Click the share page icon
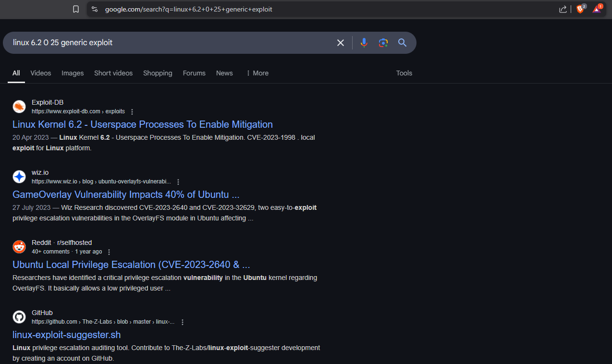 click(563, 9)
